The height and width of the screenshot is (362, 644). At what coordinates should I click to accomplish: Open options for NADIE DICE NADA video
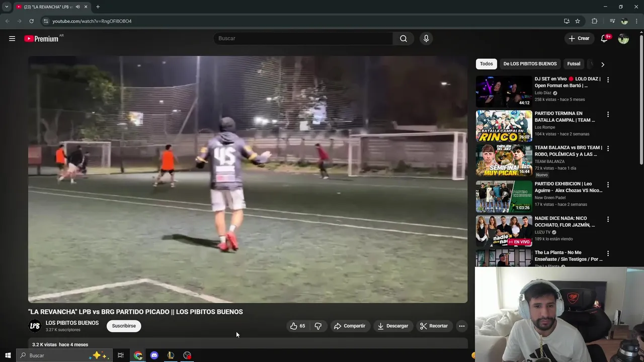[608, 219]
